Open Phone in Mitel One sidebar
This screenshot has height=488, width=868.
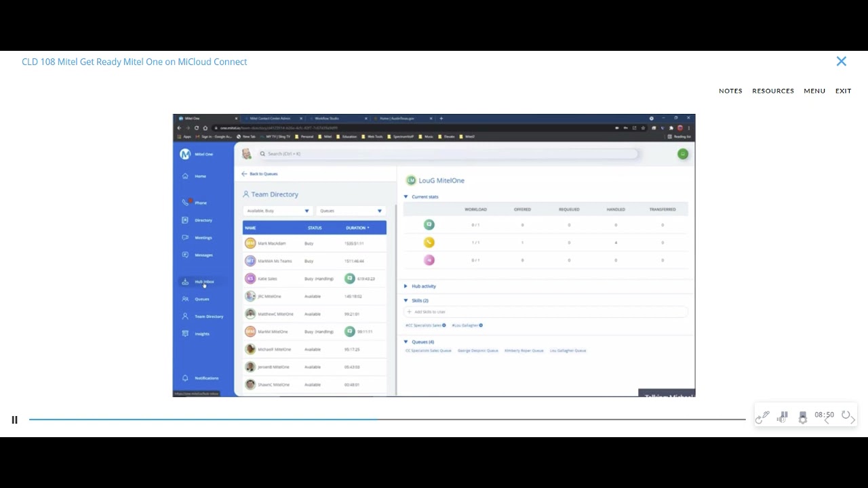pos(195,203)
